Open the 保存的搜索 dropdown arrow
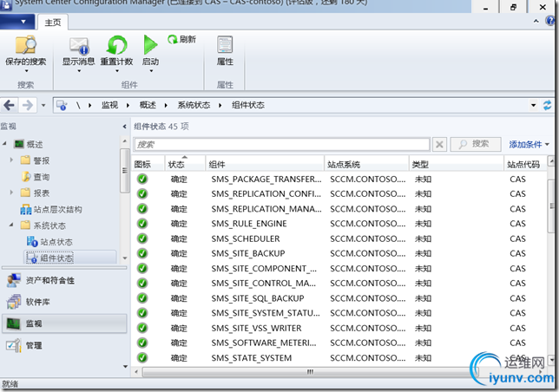Viewport: 559px width, 392px height. coord(26,71)
